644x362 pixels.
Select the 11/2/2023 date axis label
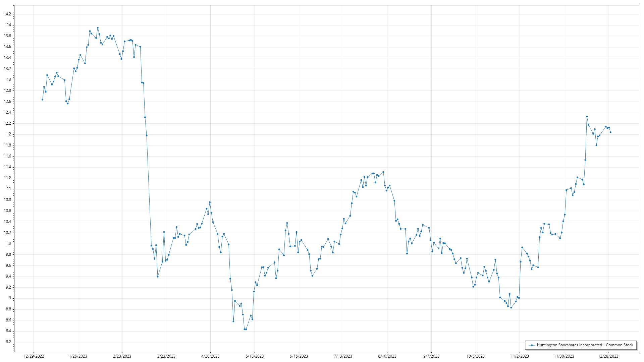tap(520, 356)
